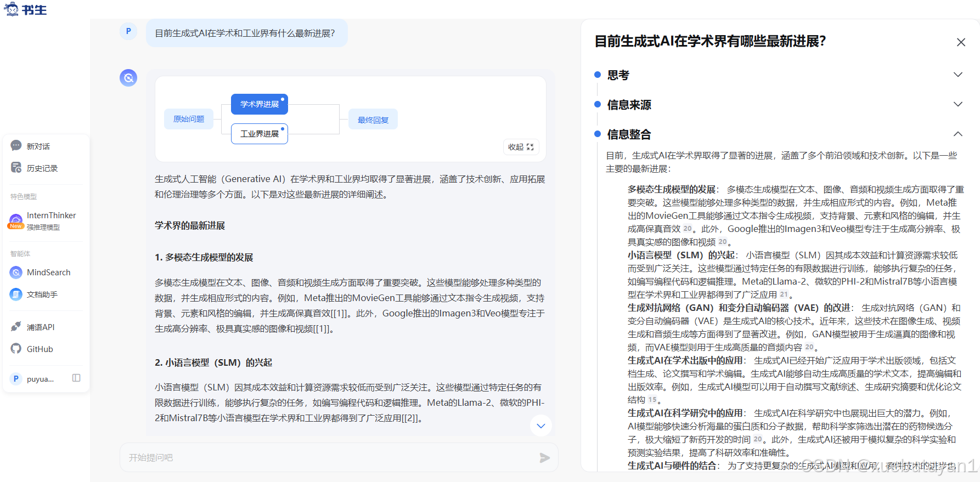Click heading 1. 多模态生成模型的发展
This screenshot has height=482, width=980.
pos(204,257)
